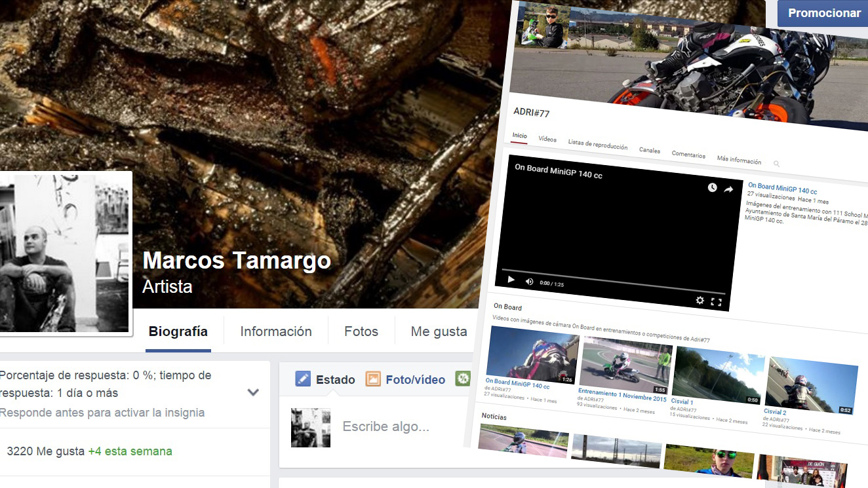
Task: Open the video settings gear
Action: point(700,300)
